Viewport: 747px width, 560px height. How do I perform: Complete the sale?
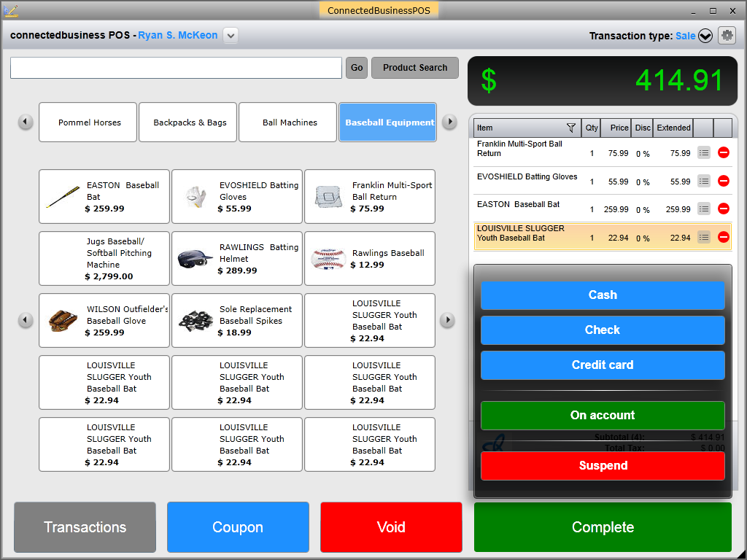603,527
